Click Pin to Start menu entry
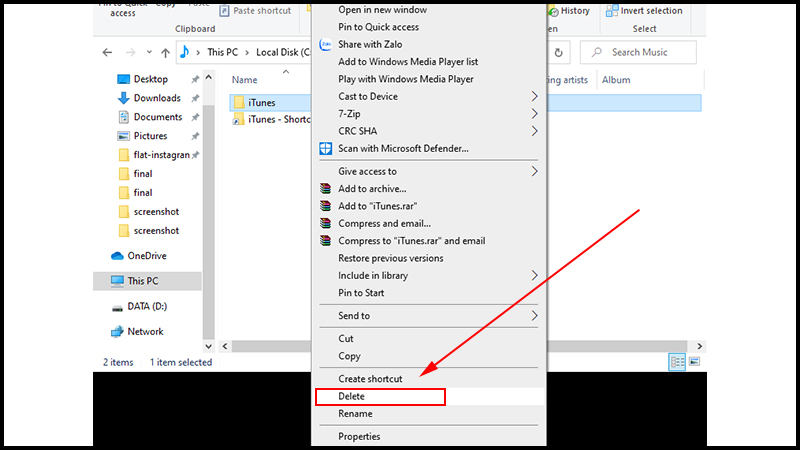The height and width of the screenshot is (450, 800). [x=361, y=293]
